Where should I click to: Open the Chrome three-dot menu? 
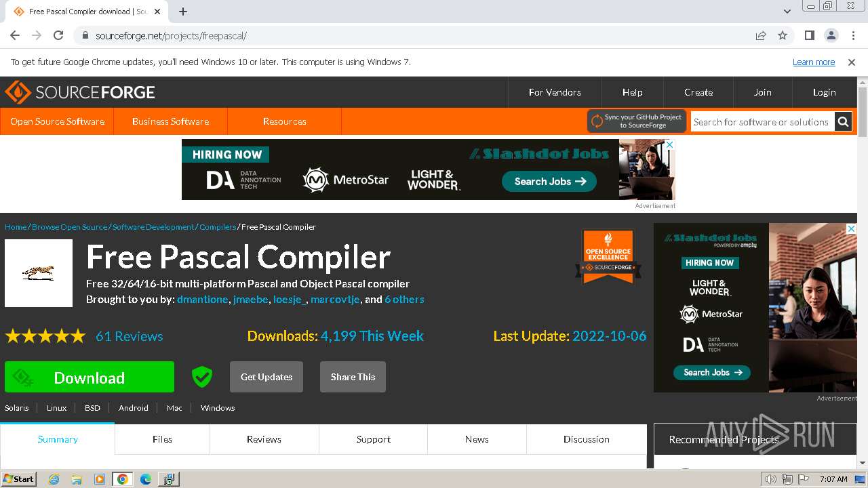[852, 35]
